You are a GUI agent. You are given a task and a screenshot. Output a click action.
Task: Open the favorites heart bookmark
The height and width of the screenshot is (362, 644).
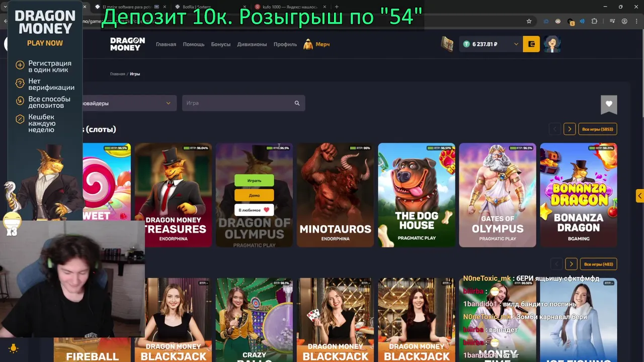point(609,104)
